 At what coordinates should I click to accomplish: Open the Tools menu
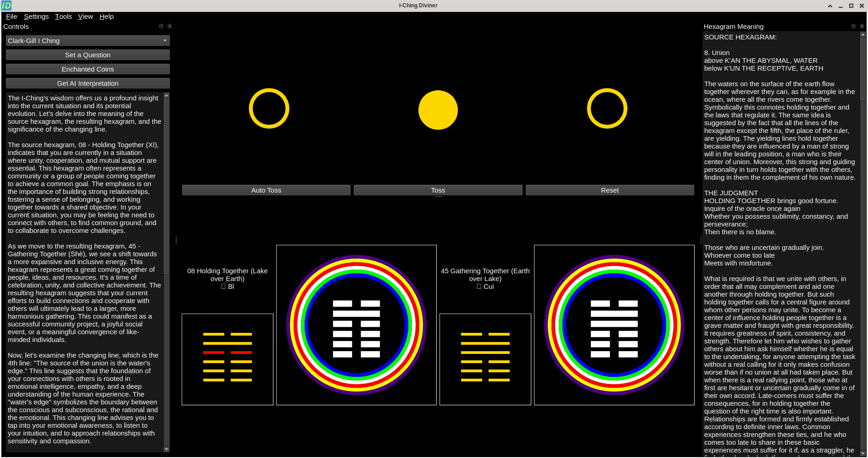pyautogui.click(x=63, y=17)
